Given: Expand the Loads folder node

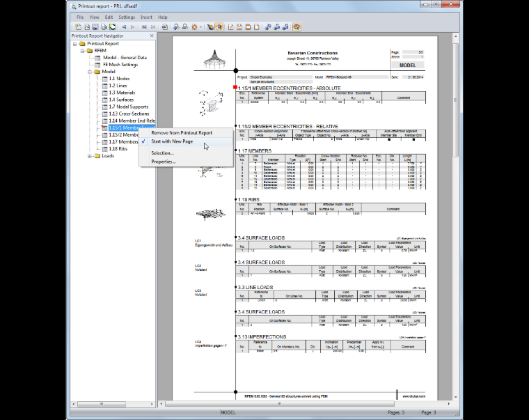Looking at the screenshot, I should (x=90, y=156).
